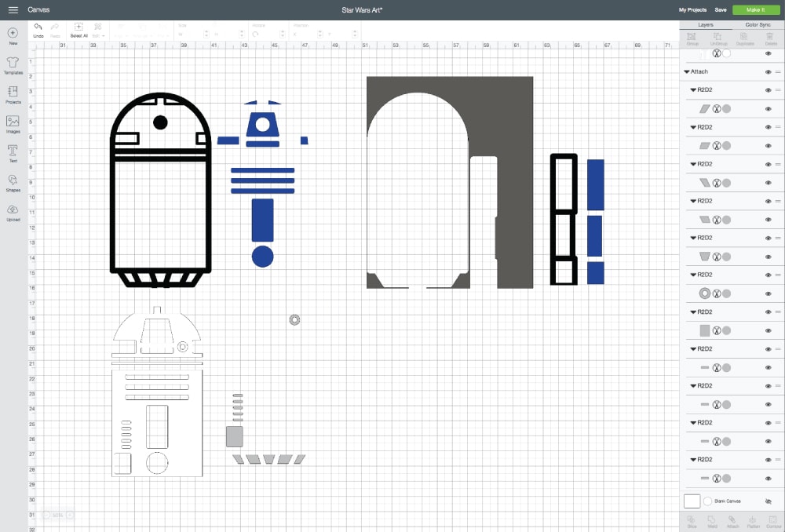The width and height of the screenshot is (785, 532).
Task: Switch to the Color Sync tab
Action: coord(758,25)
